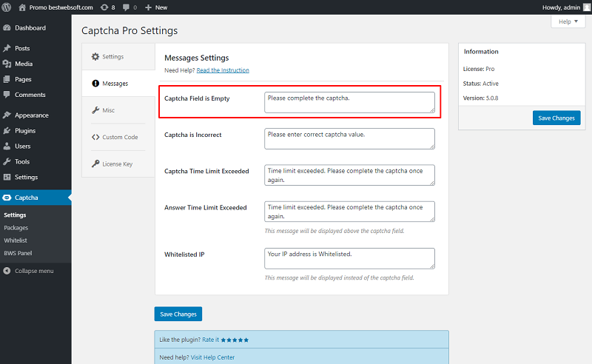Click the Dashboard gauge icon
The width and height of the screenshot is (592, 364).
pos(7,28)
